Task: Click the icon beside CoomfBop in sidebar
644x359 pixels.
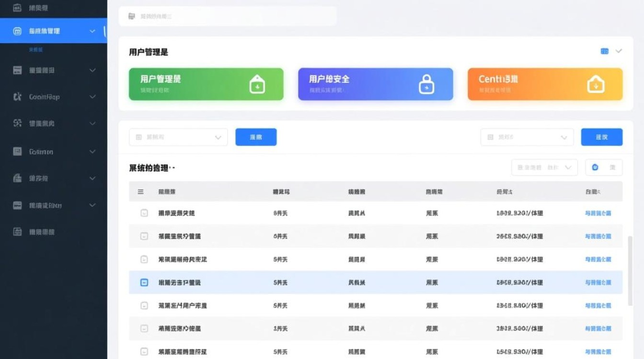Action: pos(17,97)
